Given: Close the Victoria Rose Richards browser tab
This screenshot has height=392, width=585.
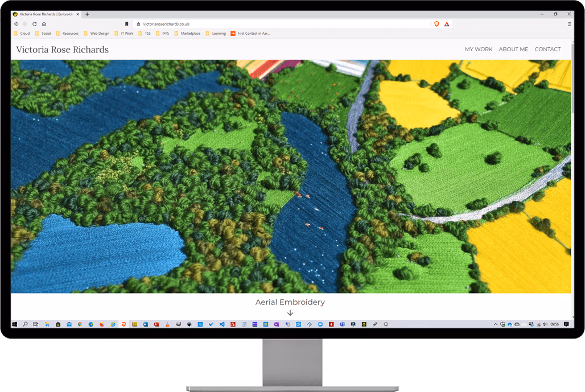Looking at the screenshot, I should point(77,14).
